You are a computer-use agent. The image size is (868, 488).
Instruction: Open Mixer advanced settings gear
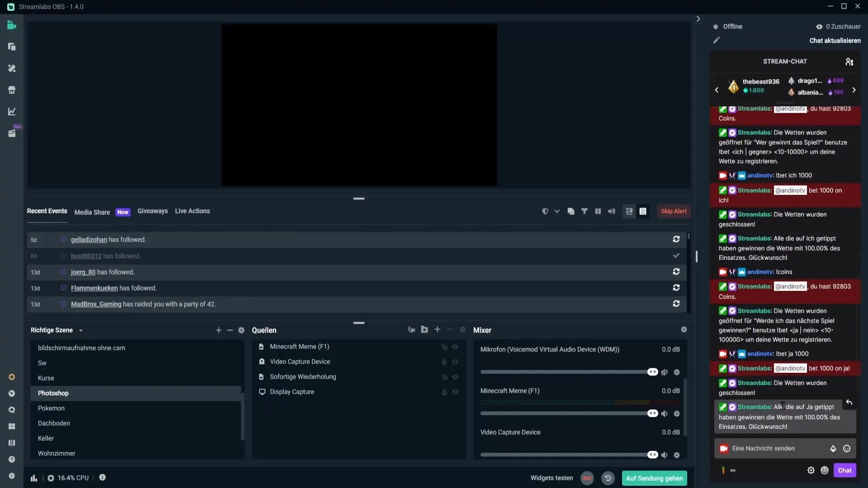[x=684, y=330]
